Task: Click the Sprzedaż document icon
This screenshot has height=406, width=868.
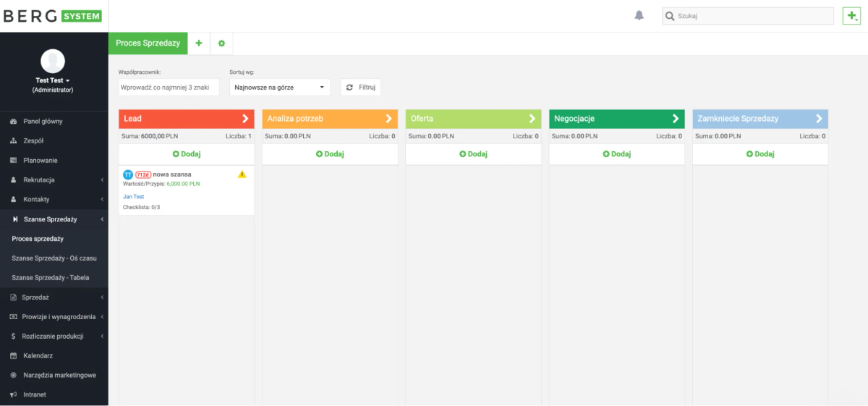Action: point(14,297)
